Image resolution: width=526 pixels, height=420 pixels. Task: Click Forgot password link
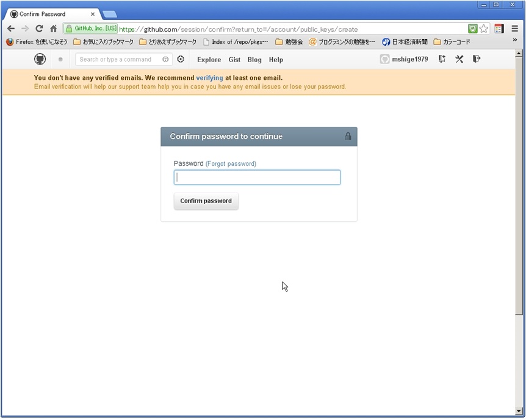tap(231, 163)
